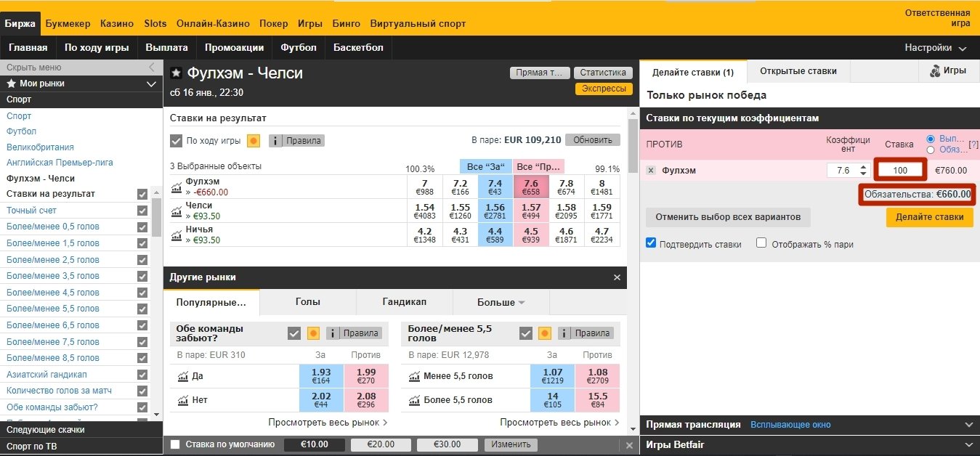Close the Другие рынки panel
Image resolution: width=980 pixels, height=456 pixels.
[x=617, y=277]
